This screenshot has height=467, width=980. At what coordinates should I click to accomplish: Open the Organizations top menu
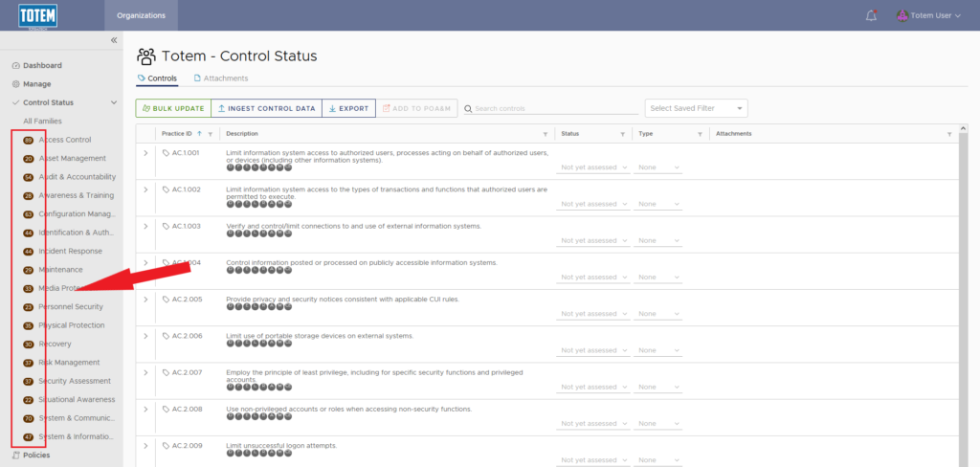[x=142, y=15]
